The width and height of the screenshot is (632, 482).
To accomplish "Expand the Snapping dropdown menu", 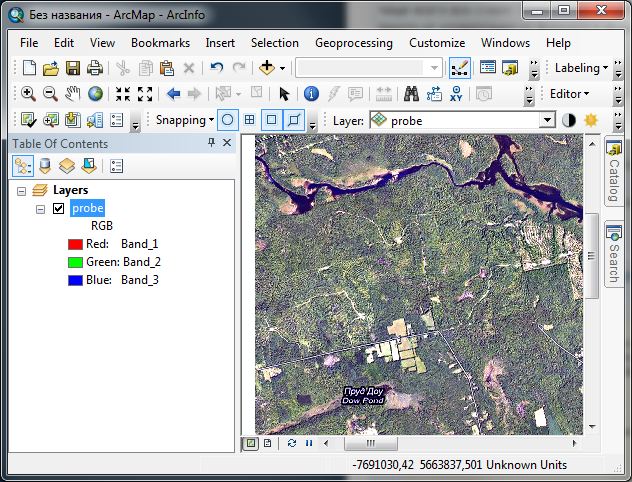I will [x=184, y=120].
